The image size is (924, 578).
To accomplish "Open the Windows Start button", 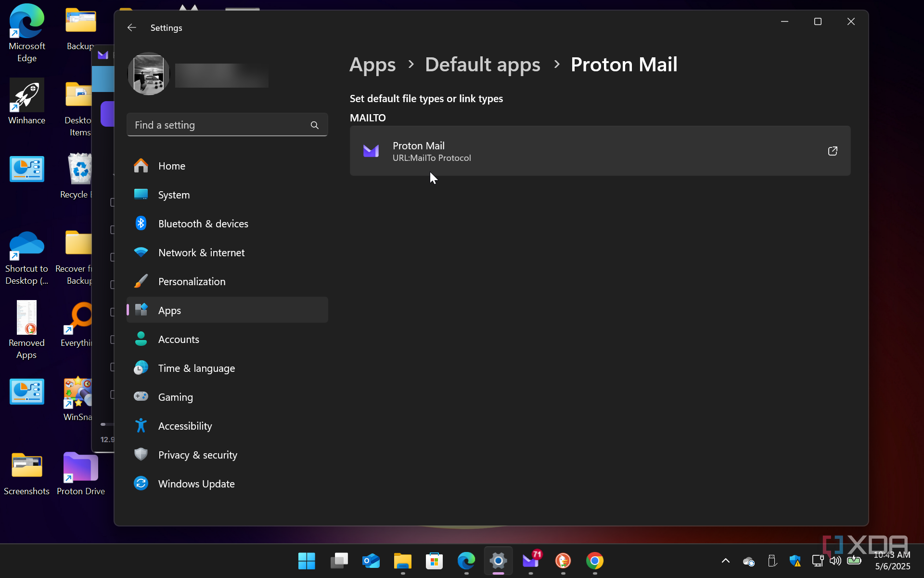I will 307,561.
